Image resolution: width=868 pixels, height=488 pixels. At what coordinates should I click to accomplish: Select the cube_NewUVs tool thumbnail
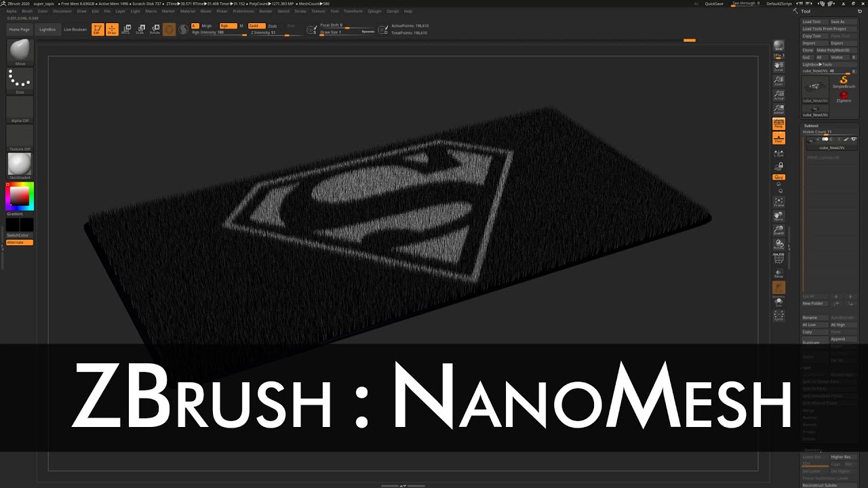815,89
